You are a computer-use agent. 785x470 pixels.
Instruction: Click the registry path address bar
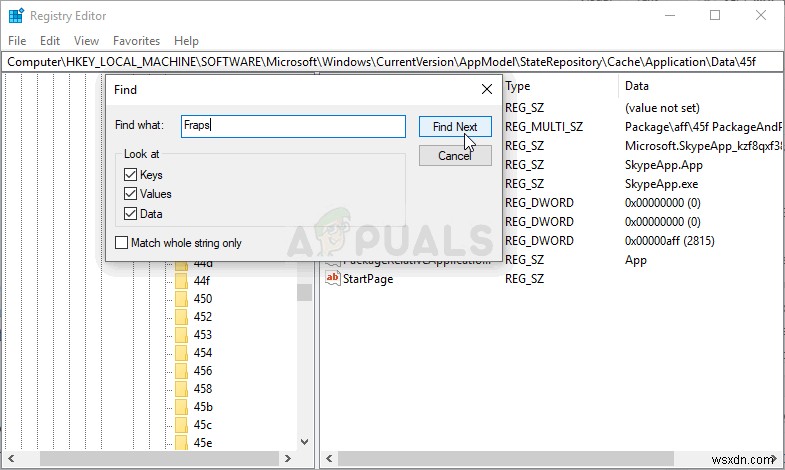(x=392, y=62)
